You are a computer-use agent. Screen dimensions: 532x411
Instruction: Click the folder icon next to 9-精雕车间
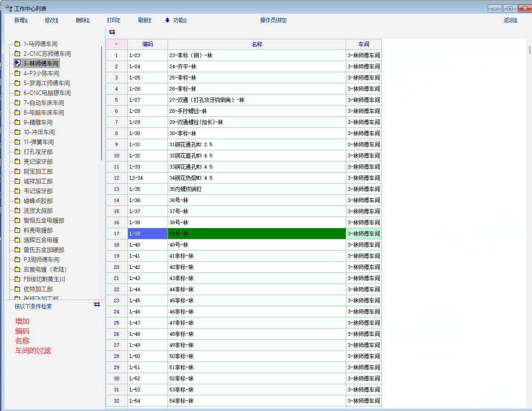17,123
